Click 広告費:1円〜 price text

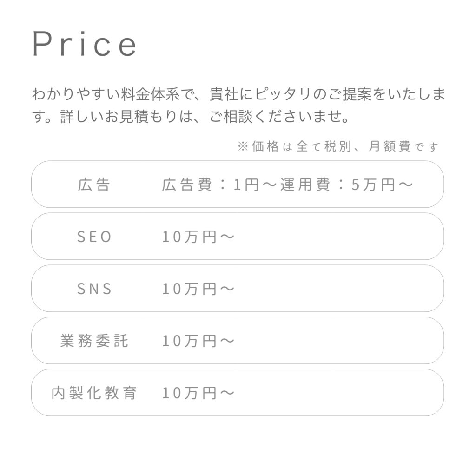pos(219,185)
